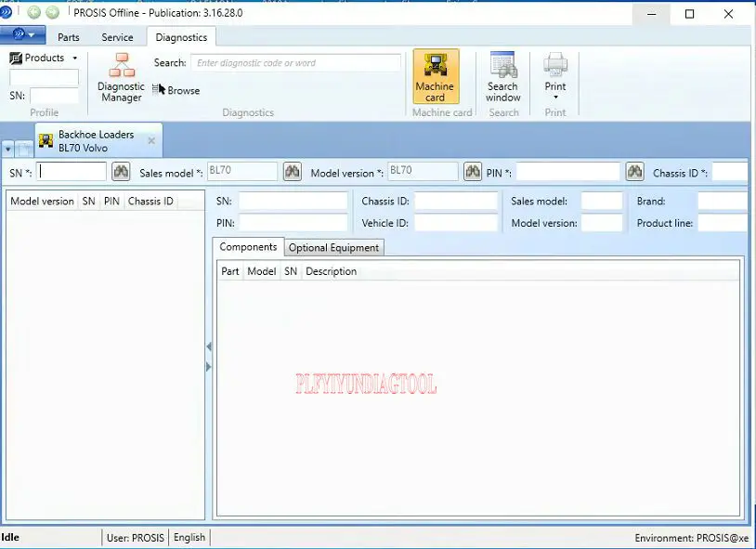Close the Backhoe Loaders BL70 tab
Screen dimensions: 756x549
coord(151,140)
